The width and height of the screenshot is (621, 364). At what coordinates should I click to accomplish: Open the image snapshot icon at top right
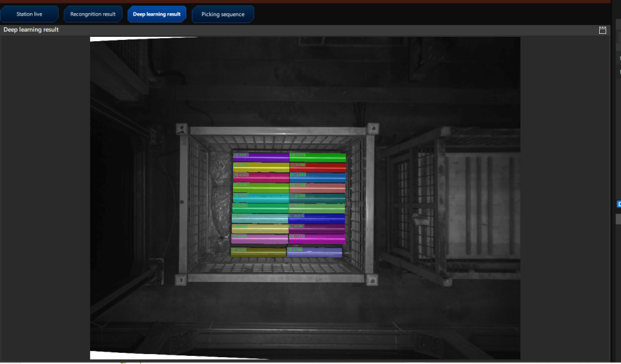tap(602, 29)
